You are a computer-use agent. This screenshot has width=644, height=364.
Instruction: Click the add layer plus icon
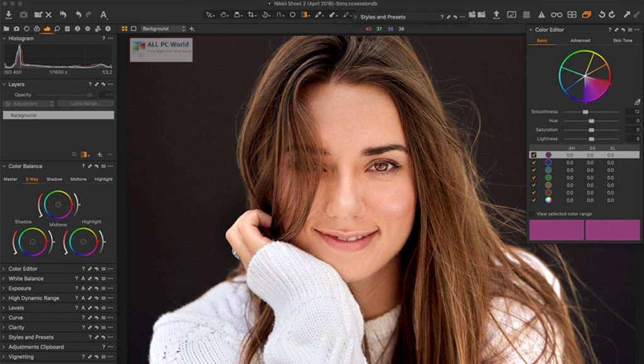pos(99,154)
